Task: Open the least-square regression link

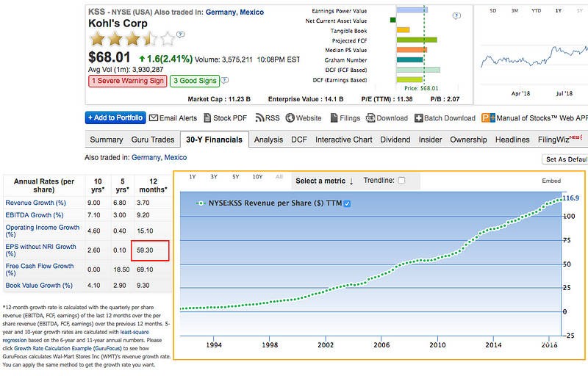Action: point(135,332)
